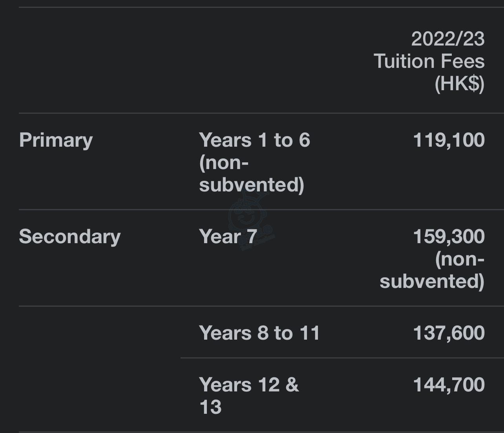Click the 137,600 fee amount
Screen dimensions: 504x433
449,333
